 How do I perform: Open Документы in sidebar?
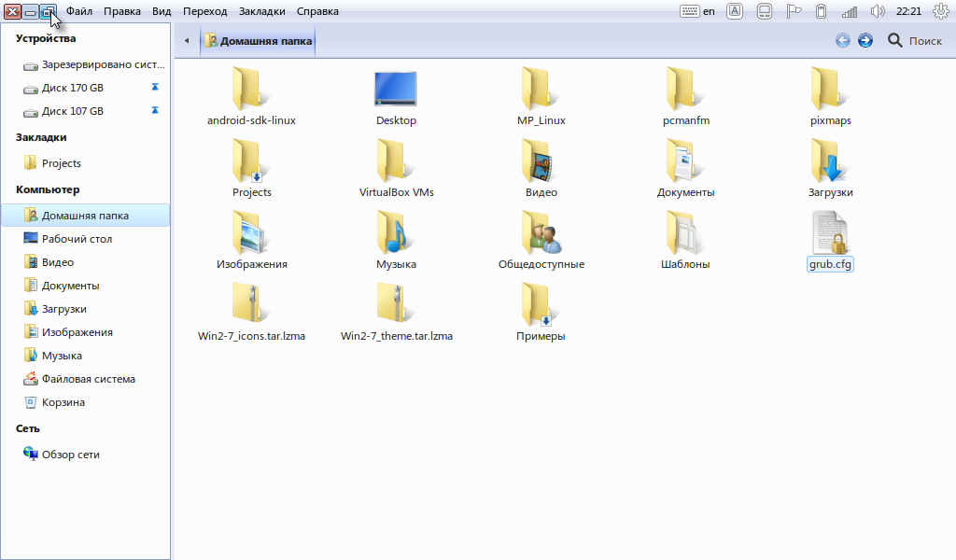click(85, 286)
